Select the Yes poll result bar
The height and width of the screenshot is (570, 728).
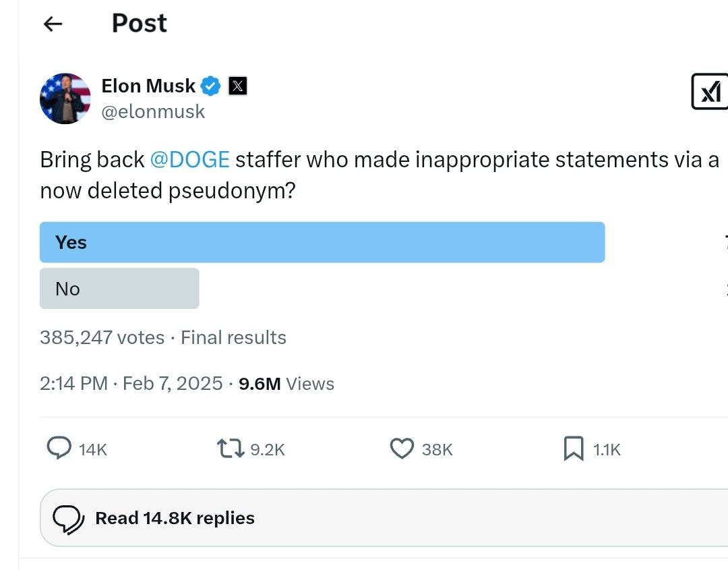(322, 242)
